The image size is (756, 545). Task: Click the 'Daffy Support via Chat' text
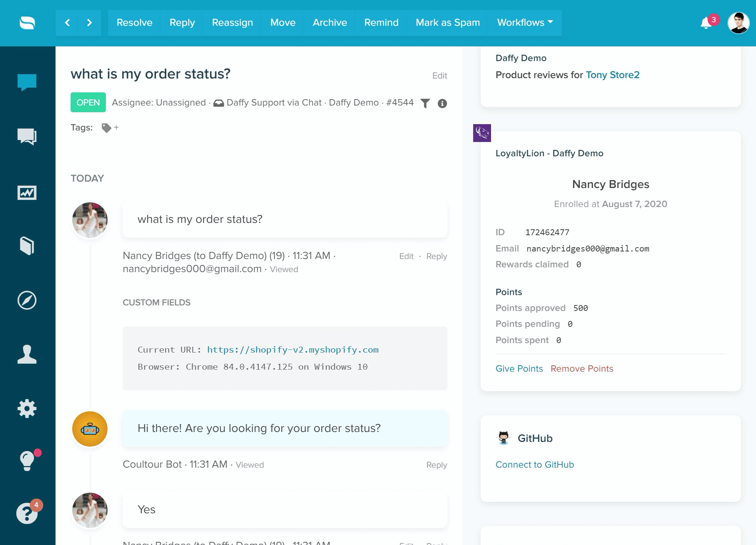[x=274, y=102]
